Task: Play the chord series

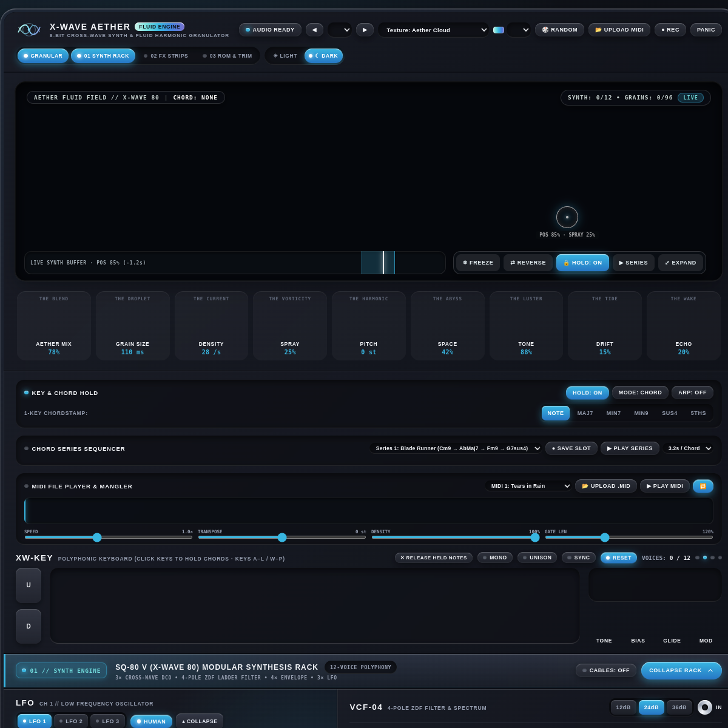Action: [x=630, y=448]
